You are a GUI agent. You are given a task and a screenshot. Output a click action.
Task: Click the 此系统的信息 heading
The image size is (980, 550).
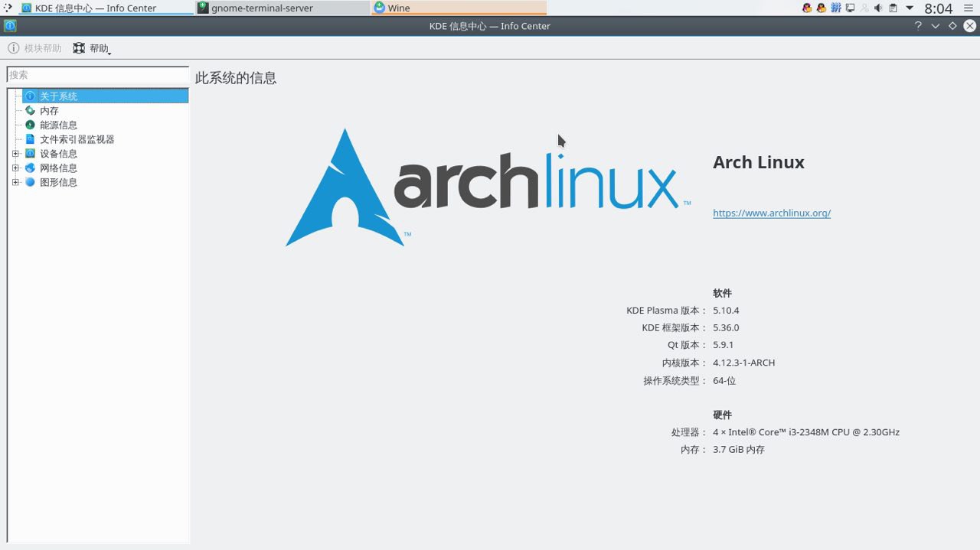click(x=236, y=78)
